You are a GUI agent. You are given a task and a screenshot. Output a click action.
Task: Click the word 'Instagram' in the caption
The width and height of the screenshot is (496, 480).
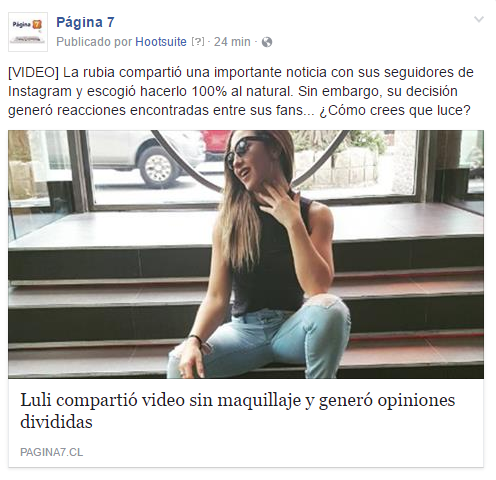[x=40, y=92]
